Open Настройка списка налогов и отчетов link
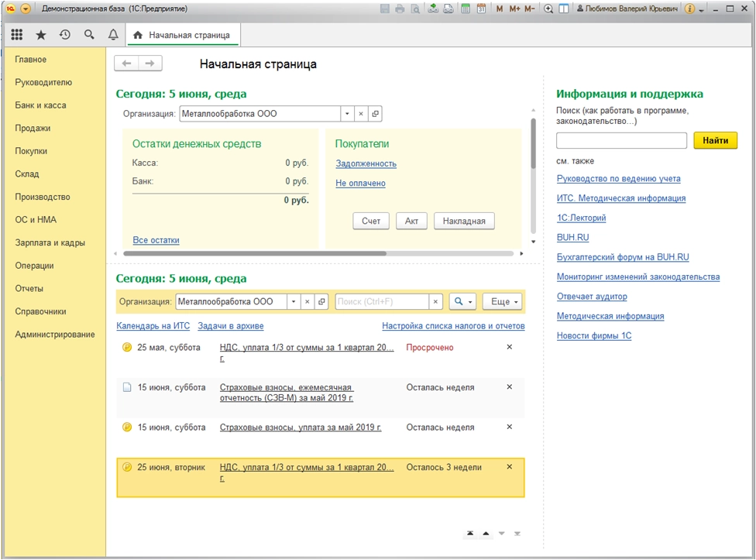 pyautogui.click(x=453, y=326)
